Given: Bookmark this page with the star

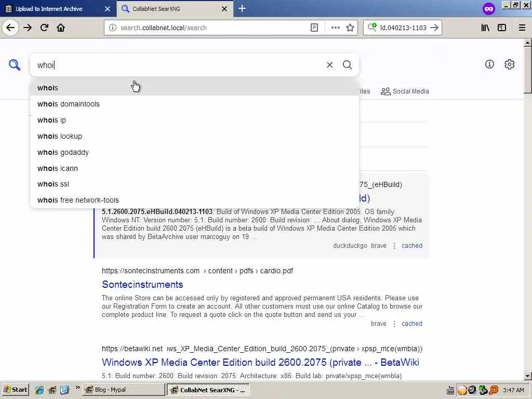Looking at the screenshot, I should click(350, 28).
